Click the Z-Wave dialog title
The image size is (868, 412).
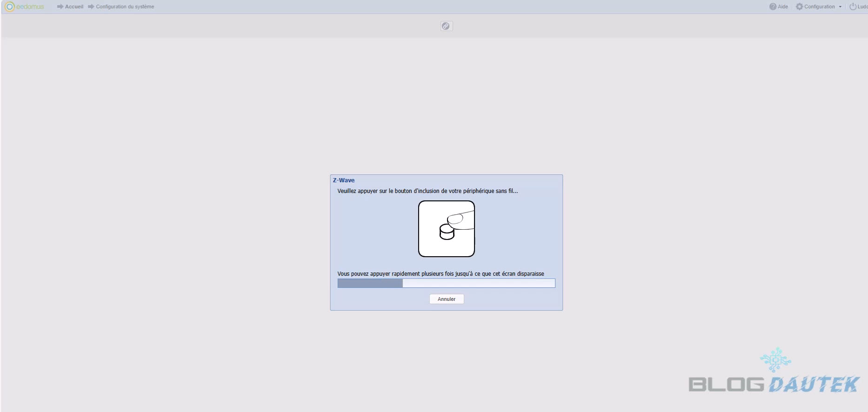coord(344,180)
